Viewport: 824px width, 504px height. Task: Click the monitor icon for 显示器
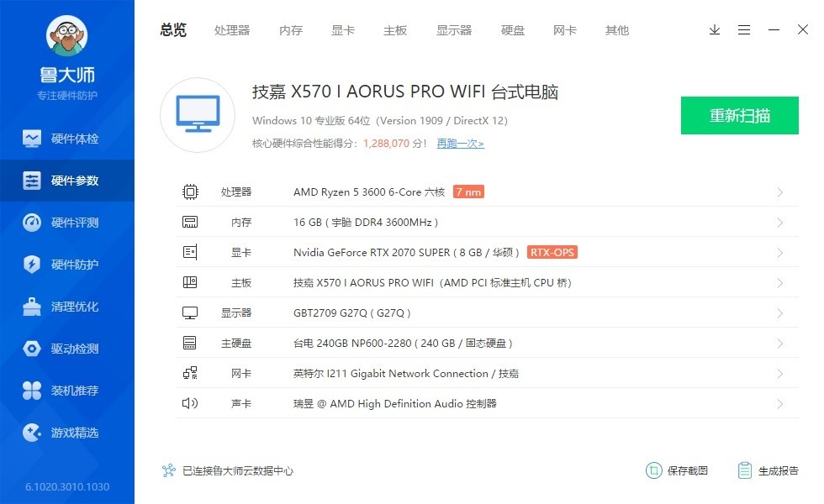tap(190, 312)
